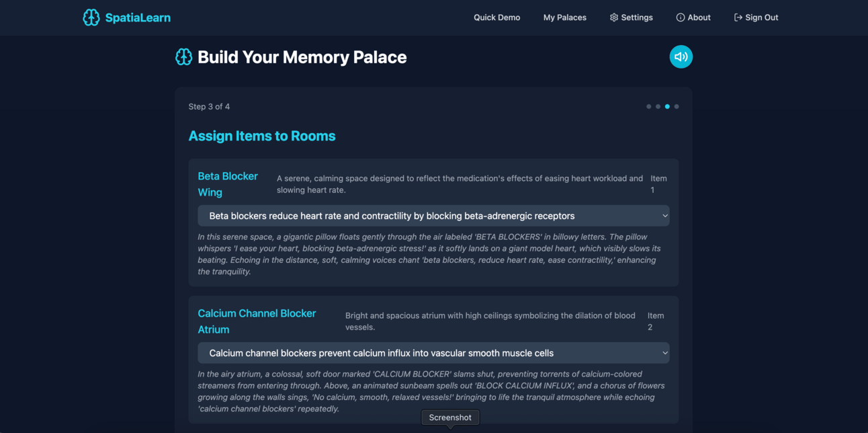
Task: Click the Sign Out arrow icon
Action: pyautogui.click(x=738, y=17)
